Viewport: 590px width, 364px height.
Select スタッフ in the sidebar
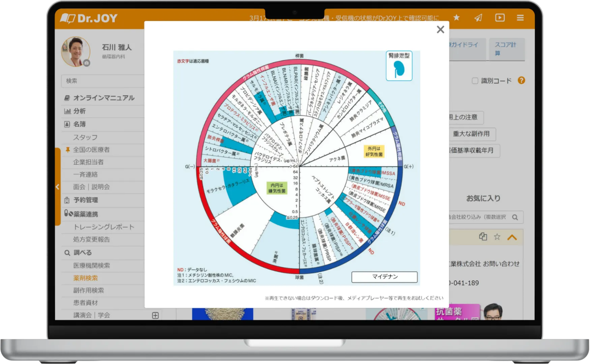(x=85, y=137)
